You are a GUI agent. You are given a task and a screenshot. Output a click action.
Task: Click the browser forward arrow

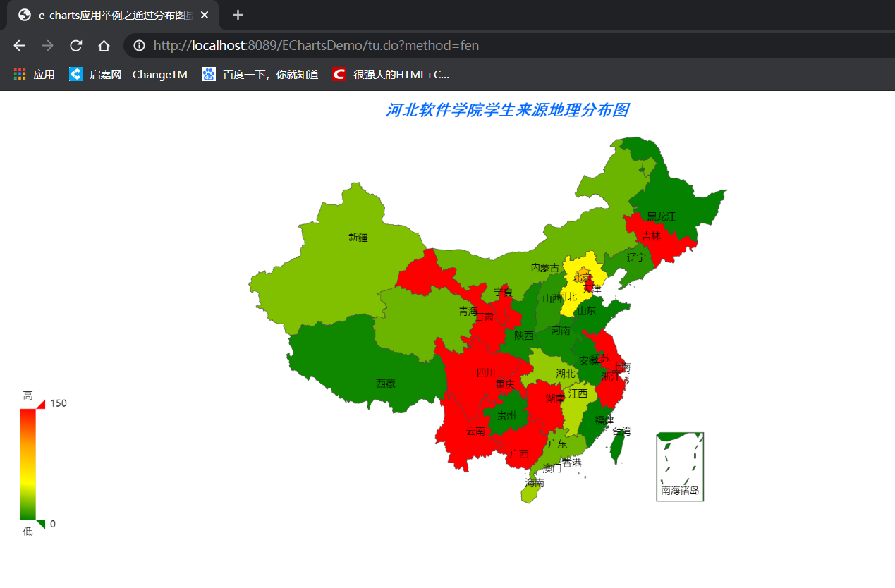pyautogui.click(x=47, y=45)
